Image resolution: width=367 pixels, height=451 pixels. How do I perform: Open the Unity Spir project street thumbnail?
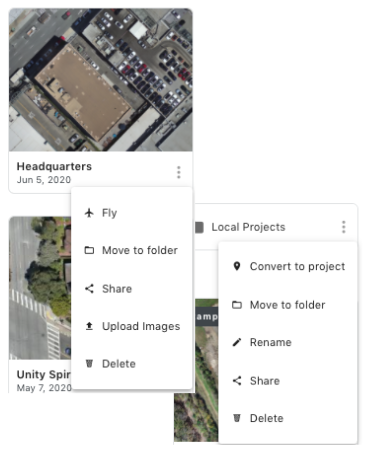[x=40, y=288]
